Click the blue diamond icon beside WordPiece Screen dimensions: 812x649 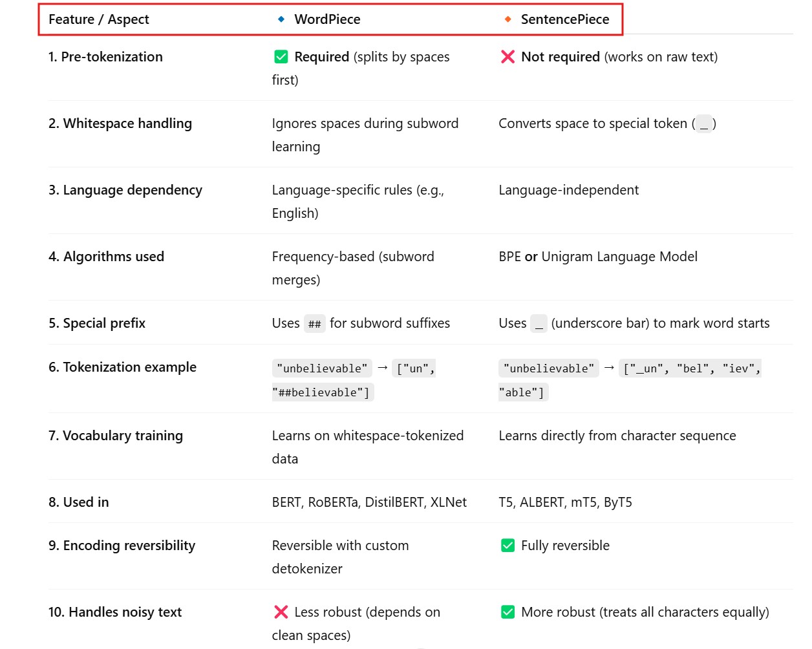pos(281,19)
